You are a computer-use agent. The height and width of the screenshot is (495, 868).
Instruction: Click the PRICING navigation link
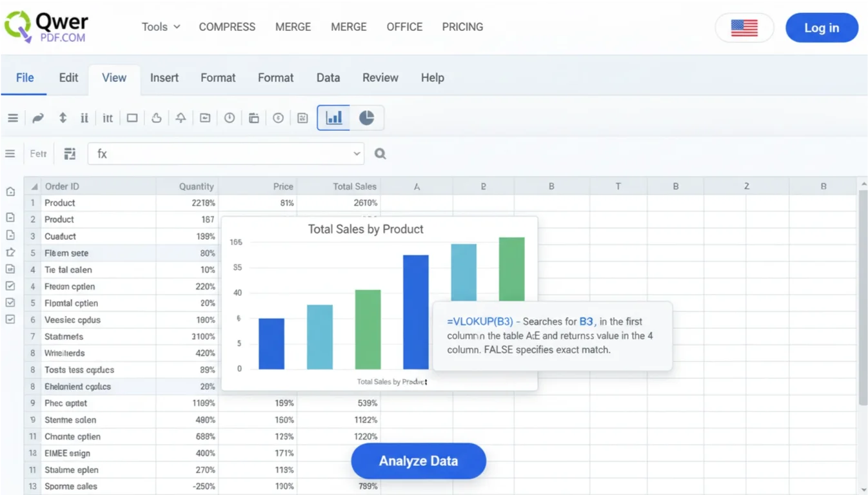462,27
